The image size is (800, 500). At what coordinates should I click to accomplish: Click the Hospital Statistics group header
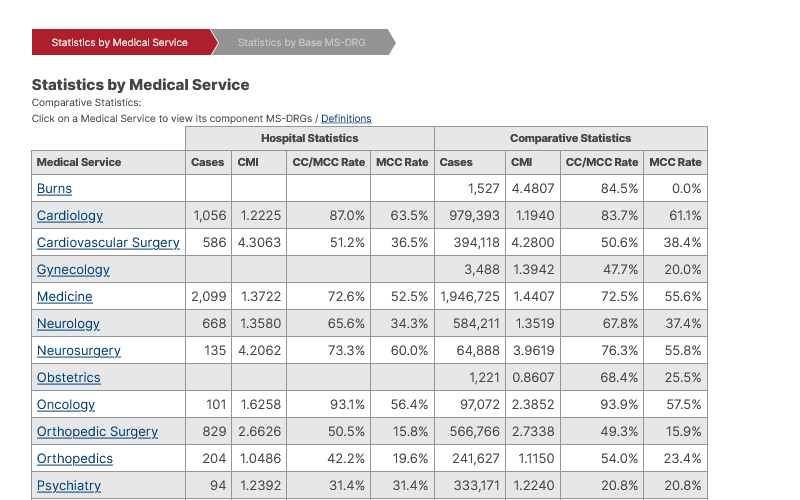(310, 138)
